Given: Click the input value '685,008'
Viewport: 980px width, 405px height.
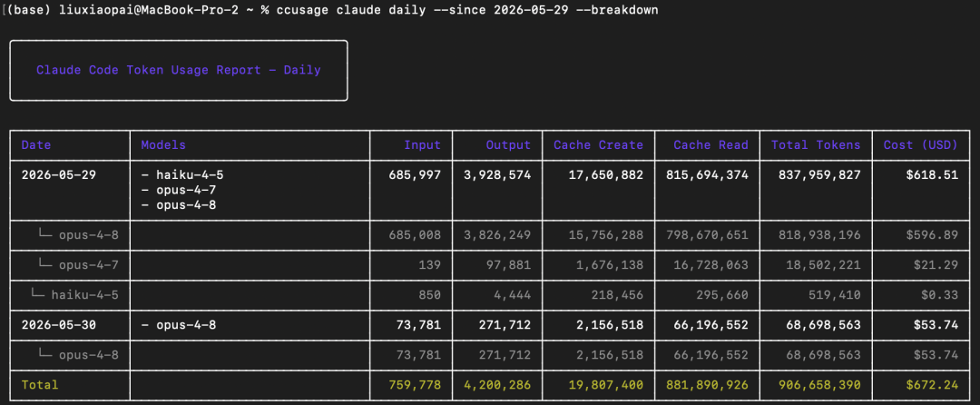Looking at the screenshot, I should click(415, 235).
